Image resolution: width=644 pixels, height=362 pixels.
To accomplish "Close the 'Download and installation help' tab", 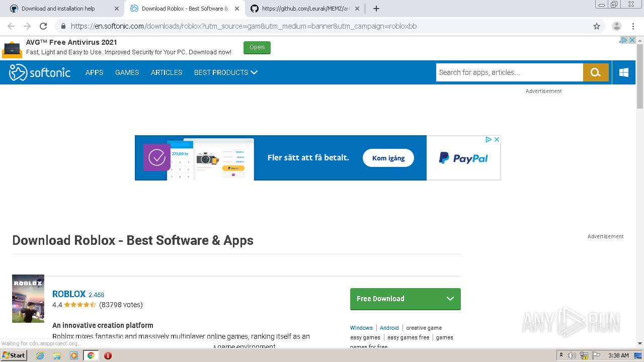I will click(117, 9).
